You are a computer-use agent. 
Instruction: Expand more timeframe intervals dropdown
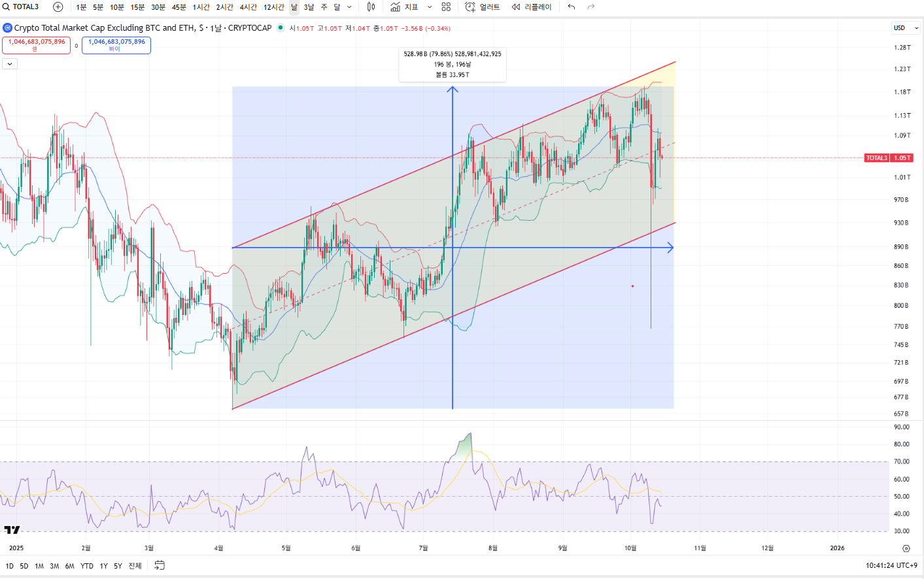point(349,7)
